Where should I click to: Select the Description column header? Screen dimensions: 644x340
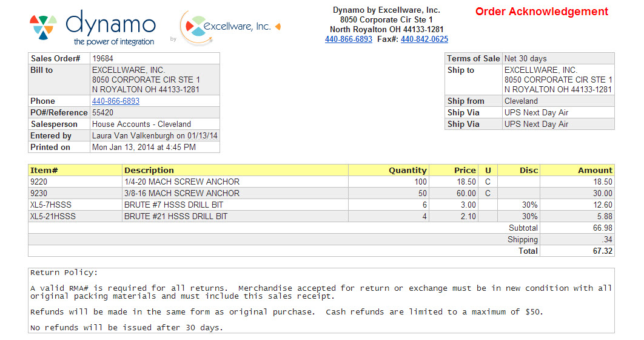149,171
